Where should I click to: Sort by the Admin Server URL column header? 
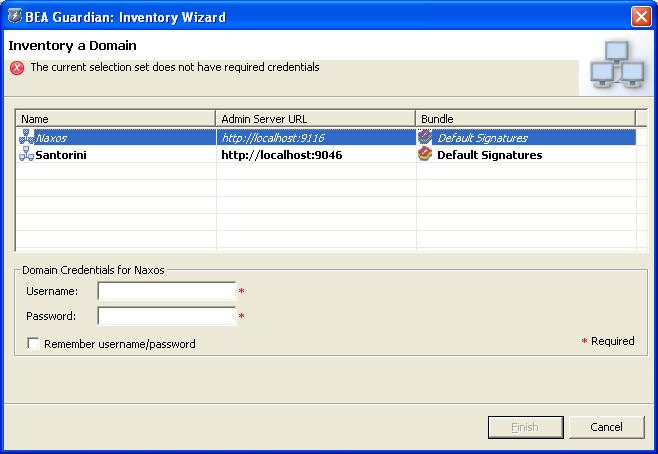point(316,119)
